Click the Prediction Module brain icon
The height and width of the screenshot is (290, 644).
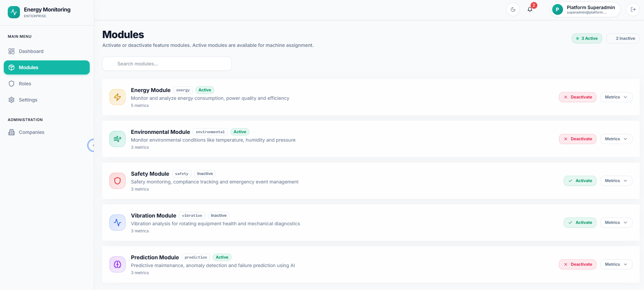point(117,264)
